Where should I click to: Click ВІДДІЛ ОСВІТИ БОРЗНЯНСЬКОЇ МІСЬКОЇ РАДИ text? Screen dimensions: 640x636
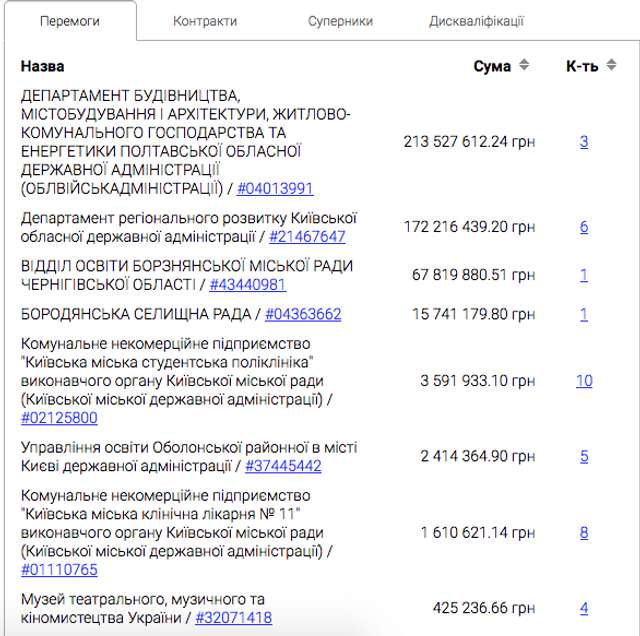coord(187,266)
